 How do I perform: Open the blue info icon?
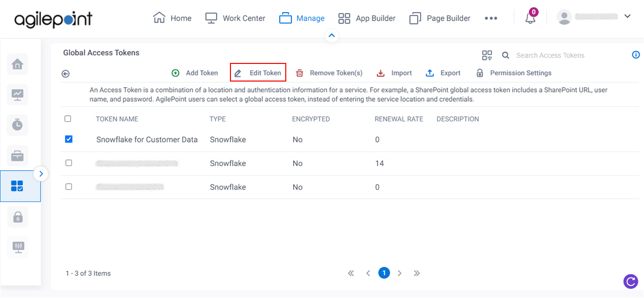[636, 55]
